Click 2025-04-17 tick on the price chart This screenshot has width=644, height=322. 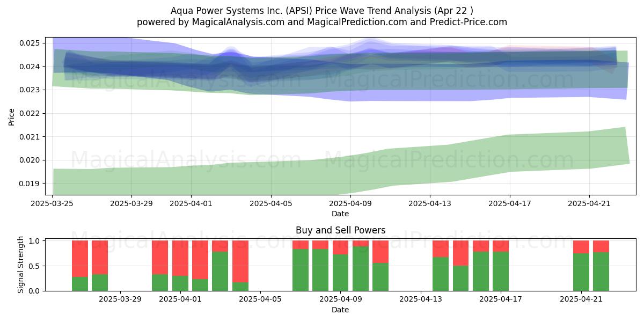510,203
